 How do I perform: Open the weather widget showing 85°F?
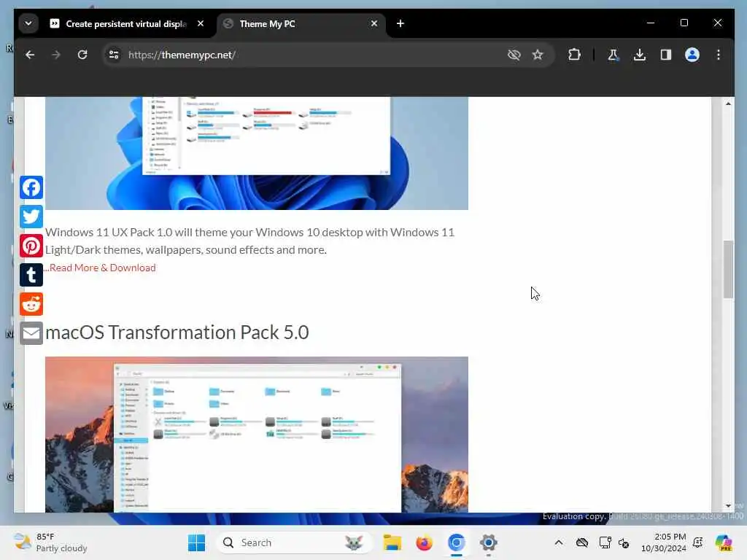click(50, 542)
